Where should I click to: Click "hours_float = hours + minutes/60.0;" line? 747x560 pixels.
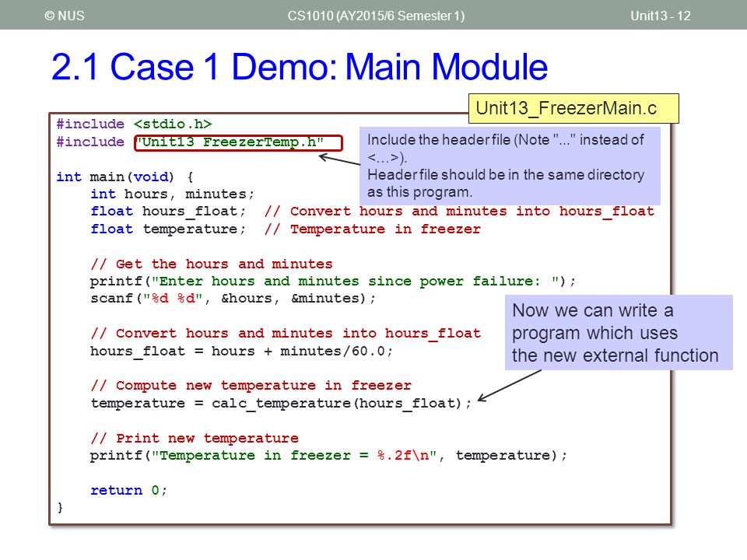[x=241, y=351]
